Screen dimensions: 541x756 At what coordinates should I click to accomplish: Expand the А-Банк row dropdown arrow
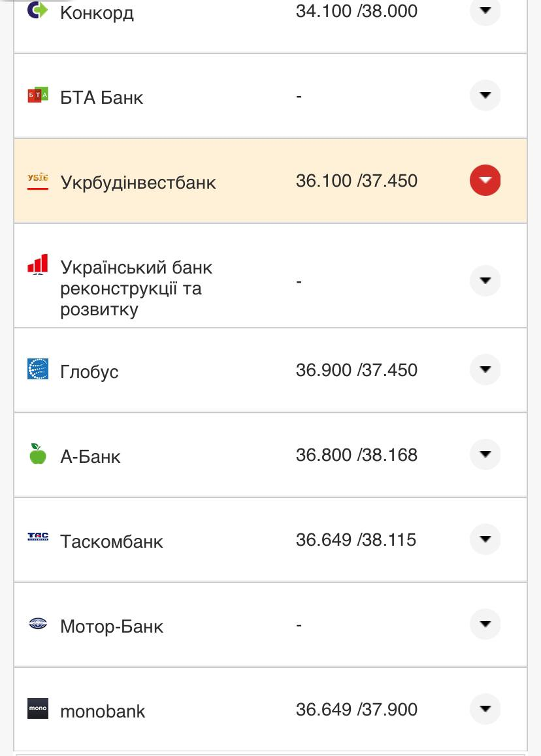pyautogui.click(x=485, y=454)
